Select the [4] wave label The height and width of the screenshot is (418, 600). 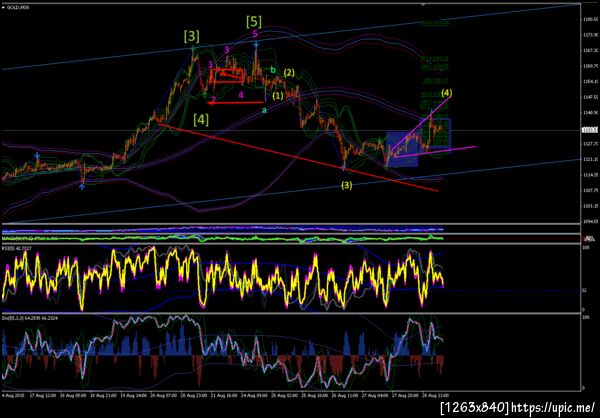click(201, 120)
